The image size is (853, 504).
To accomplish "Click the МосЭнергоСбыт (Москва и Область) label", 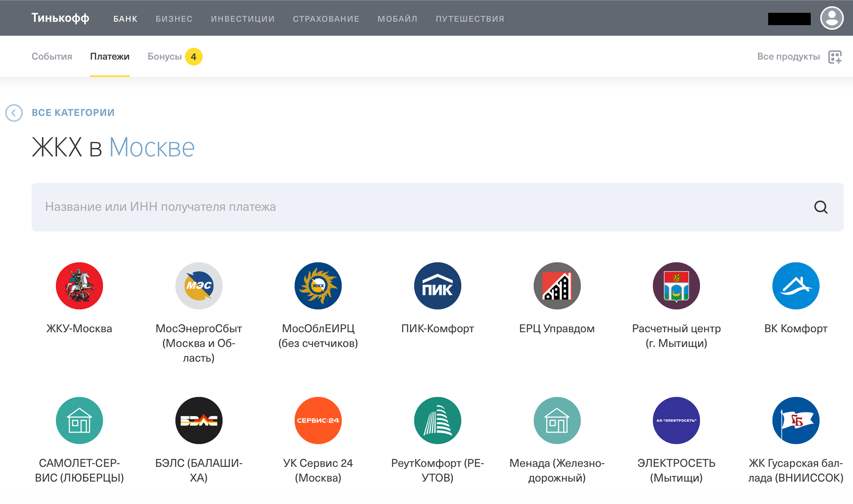I will pyautogui.click(x=199, y=343).
